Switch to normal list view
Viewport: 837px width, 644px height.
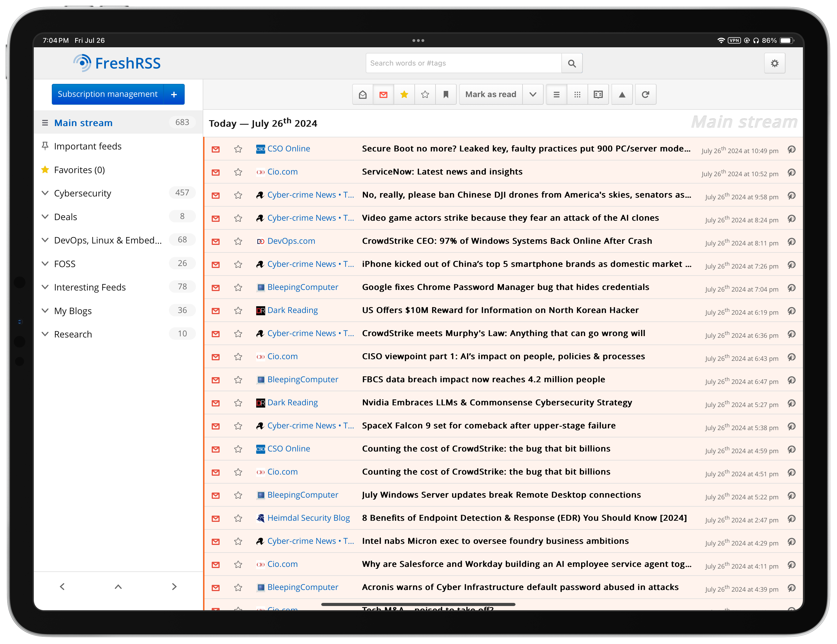tap(557, 94)
